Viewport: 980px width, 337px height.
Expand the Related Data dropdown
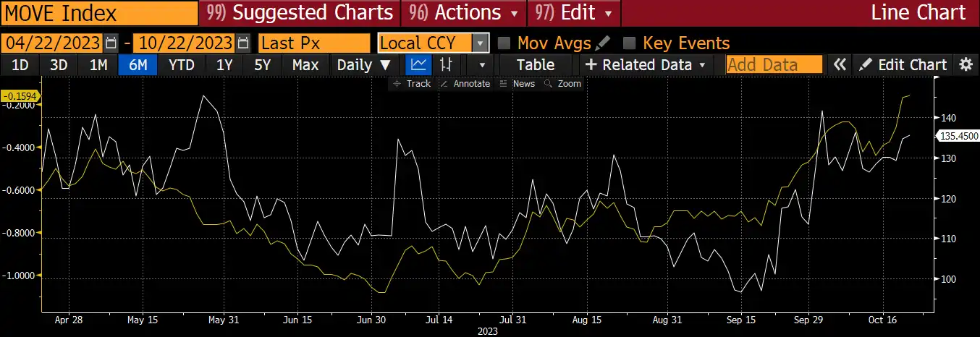click(x=647, y=64)
